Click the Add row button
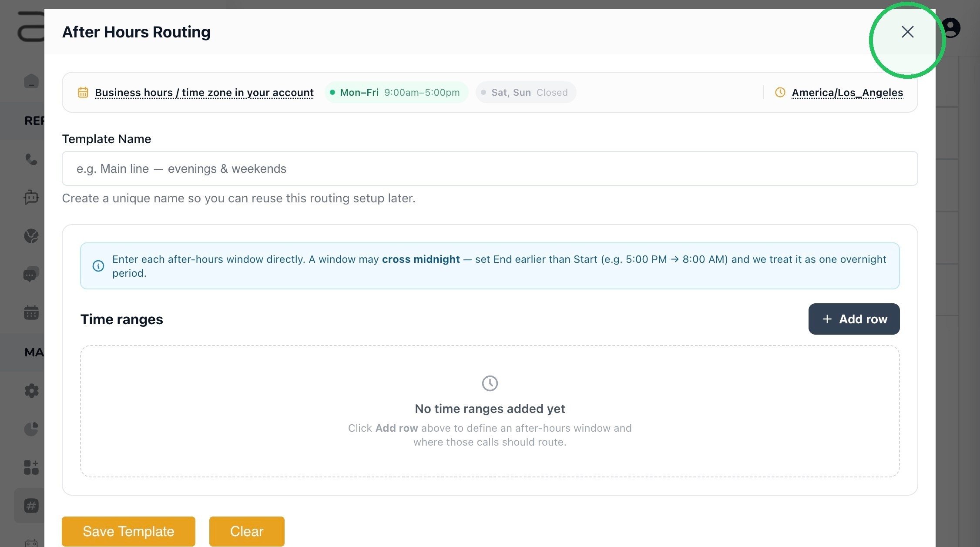 854,319
